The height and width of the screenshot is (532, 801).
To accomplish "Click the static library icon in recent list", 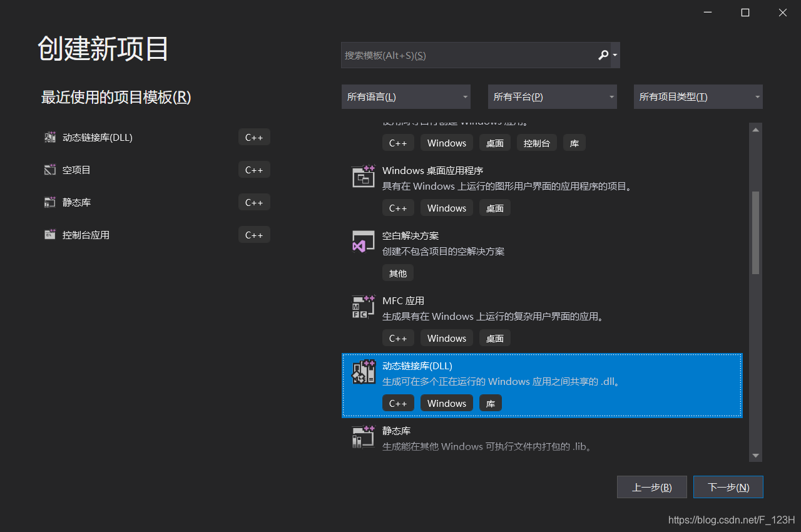I will [50, 202].
